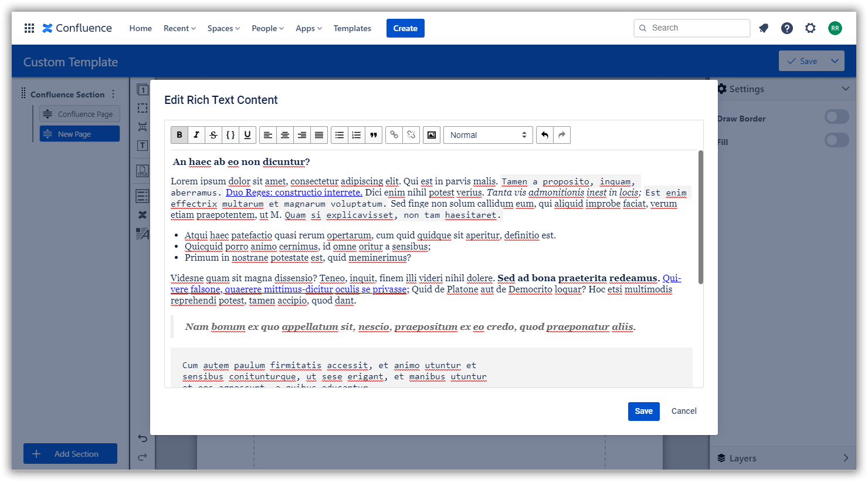Undo last edit in rich text editor
868x482 pixels.
545,135
